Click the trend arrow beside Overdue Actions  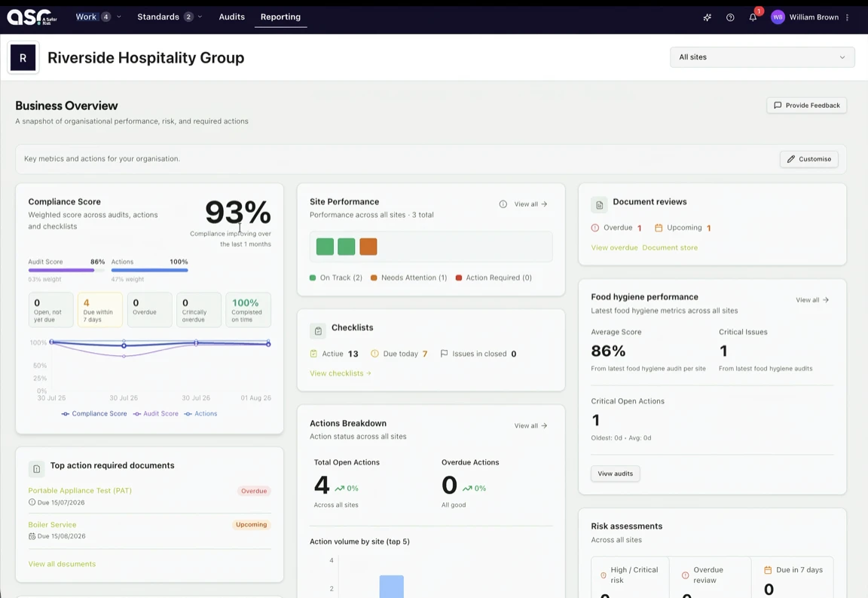coord(467,488)
